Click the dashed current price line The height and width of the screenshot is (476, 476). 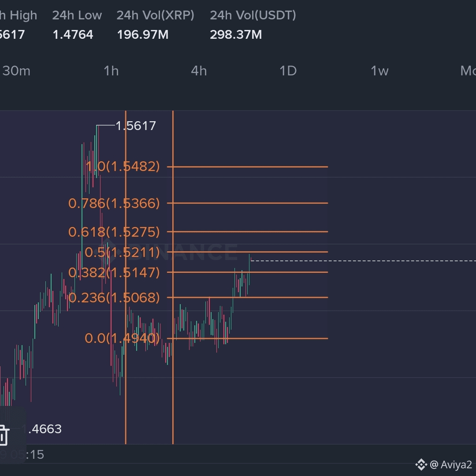tap(363, 261)
